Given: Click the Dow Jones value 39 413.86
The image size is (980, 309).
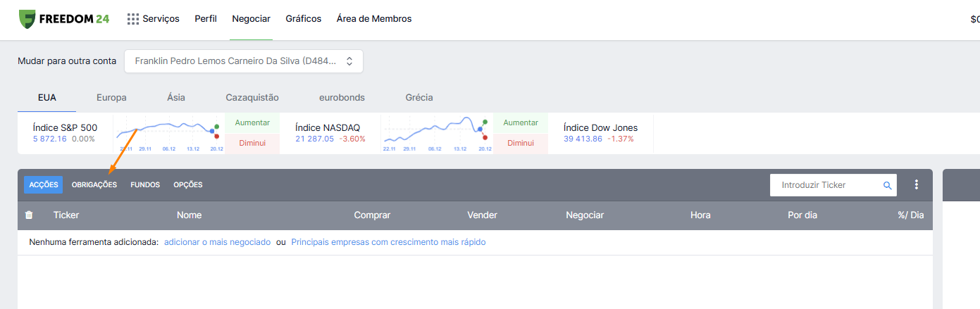Looking at the screenshot, I should pyautogui.click(x=583, y=139).
